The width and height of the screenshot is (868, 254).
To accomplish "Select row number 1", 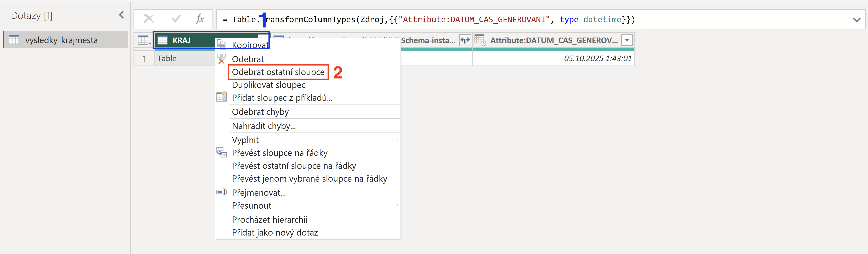I will click(x=144, y=59).
